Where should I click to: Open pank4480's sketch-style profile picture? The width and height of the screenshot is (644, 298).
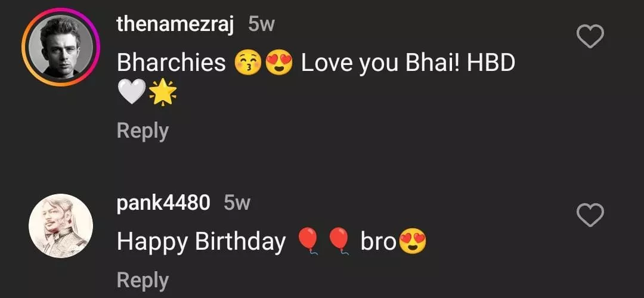pyautogui.click(x=61, y=226)
